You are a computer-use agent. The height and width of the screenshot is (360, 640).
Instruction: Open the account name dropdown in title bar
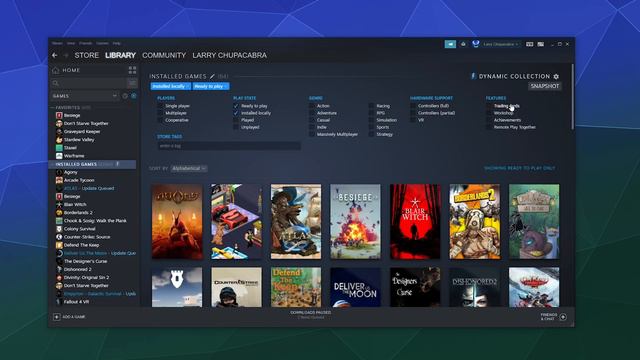(x=501, y=44)
